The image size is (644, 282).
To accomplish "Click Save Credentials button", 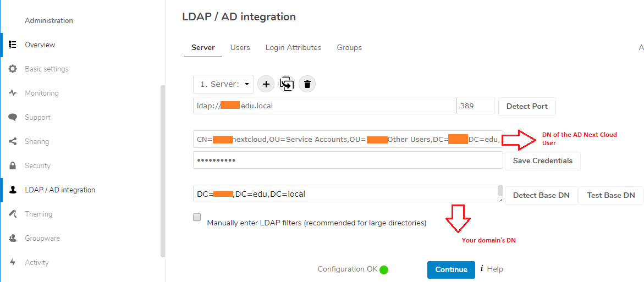I will click(543, 161).
